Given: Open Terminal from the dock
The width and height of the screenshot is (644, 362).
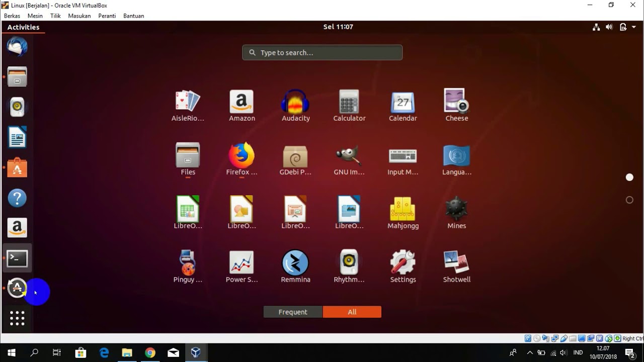Looking at the screenshot, I should pyautogui.click(x=17, y=258).
